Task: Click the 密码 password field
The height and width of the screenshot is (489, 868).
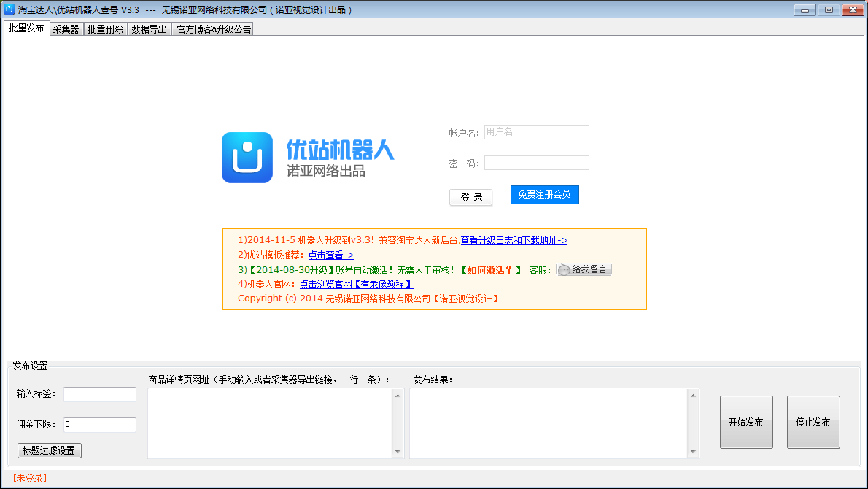Action: pos(536,163)
